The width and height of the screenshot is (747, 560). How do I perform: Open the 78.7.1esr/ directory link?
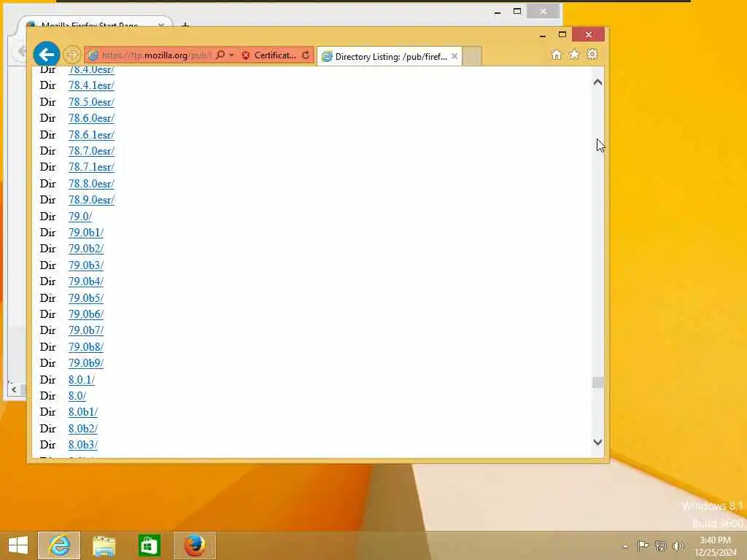[91, 167]
